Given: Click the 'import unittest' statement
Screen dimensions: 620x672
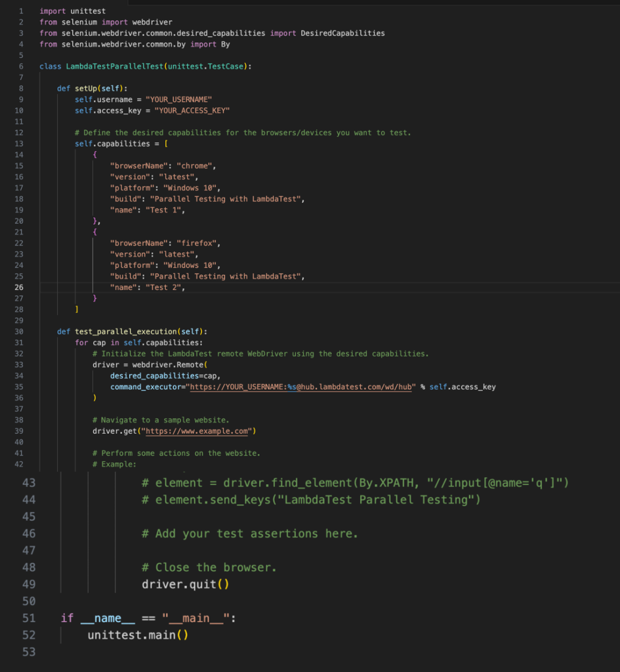Looking at the screenshot, I should pos(72,11).
